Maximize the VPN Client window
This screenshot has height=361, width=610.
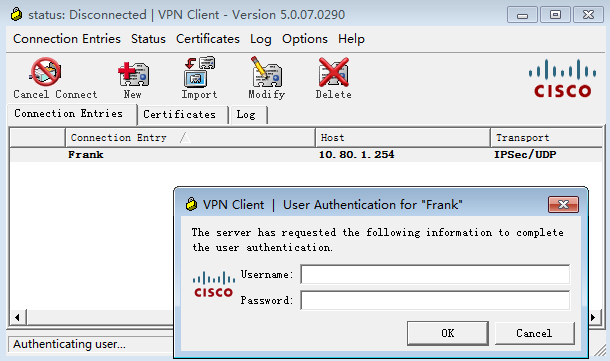click(x=555, y=15)
